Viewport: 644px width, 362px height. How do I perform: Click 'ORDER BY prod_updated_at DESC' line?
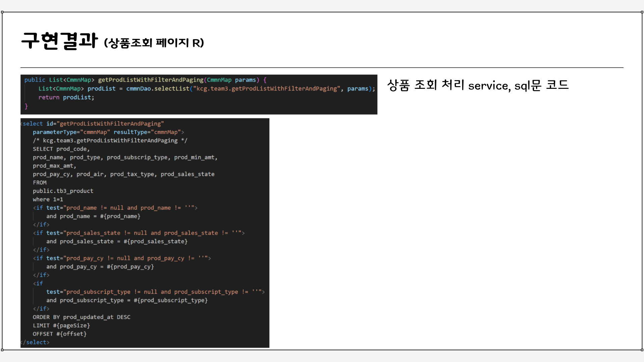click(x=82, y=317)
